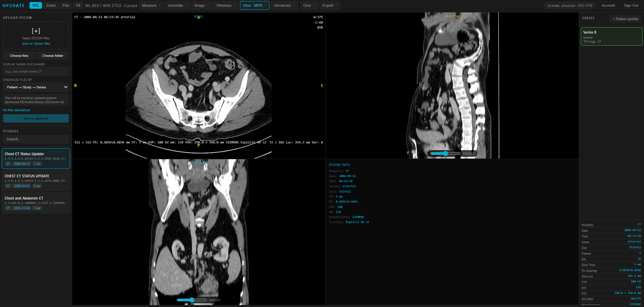Image resolution: width=644 pixels, height=307 pixels.
Task: Open the Chest and Abdomin CT study
Action: [x=36, y=203]
